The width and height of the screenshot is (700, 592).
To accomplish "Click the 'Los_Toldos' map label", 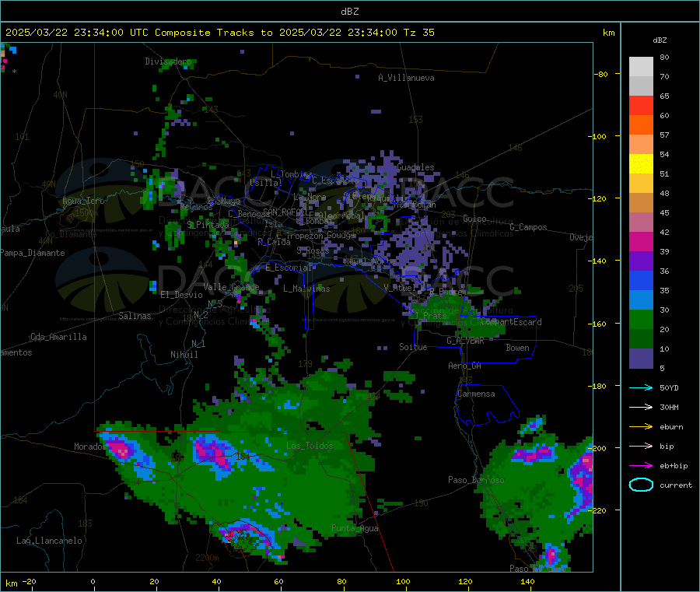I will [310, 446].
